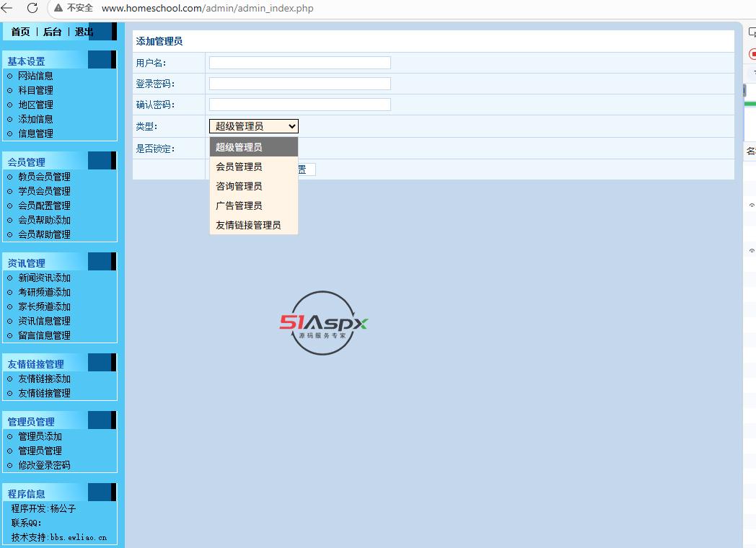Open the 管理员管理 sidebar link
This screenshot has width=756, height=548.
40,451
